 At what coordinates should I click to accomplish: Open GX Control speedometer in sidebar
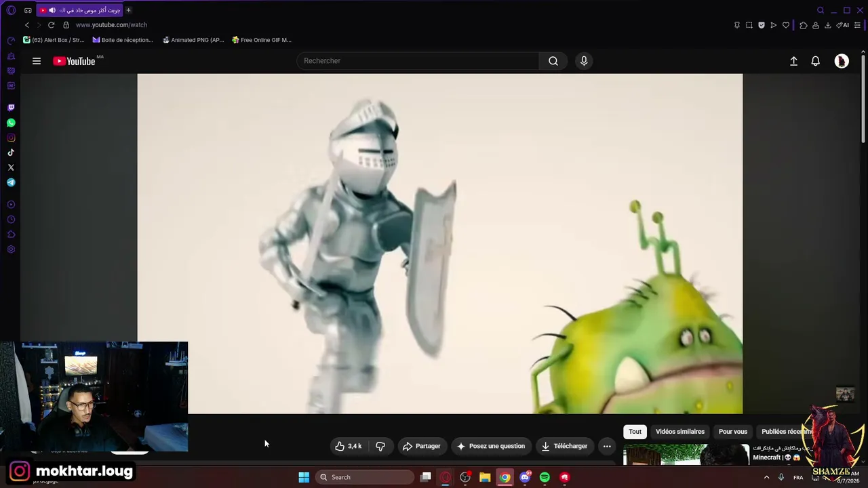11,41
